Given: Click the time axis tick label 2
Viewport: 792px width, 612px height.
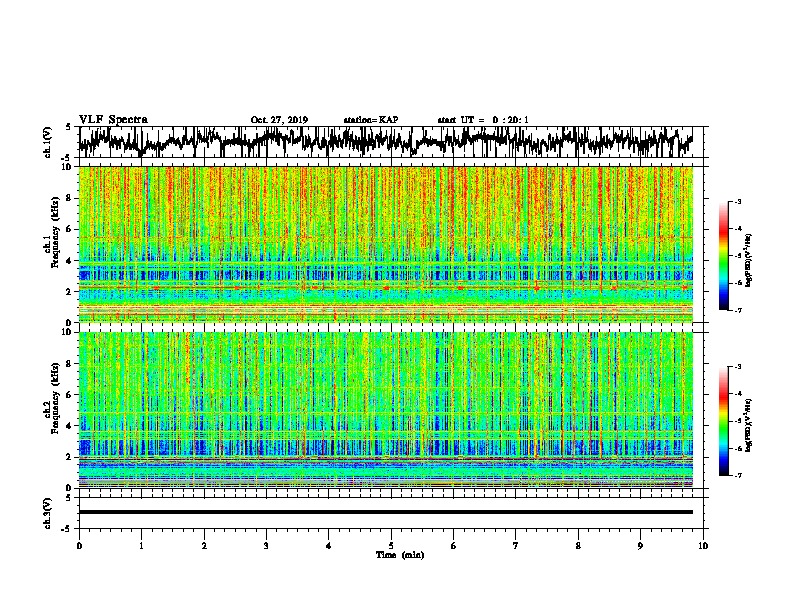Looking at the screenshot, I should click(x=204, y=546).
